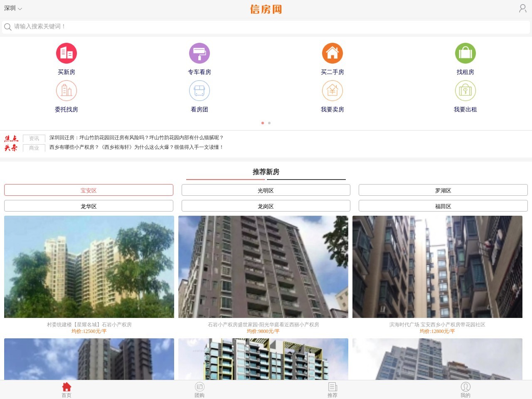Open the 盛世家园 property photo
This screenshot has height=399, width=532.
coord(263,267)
